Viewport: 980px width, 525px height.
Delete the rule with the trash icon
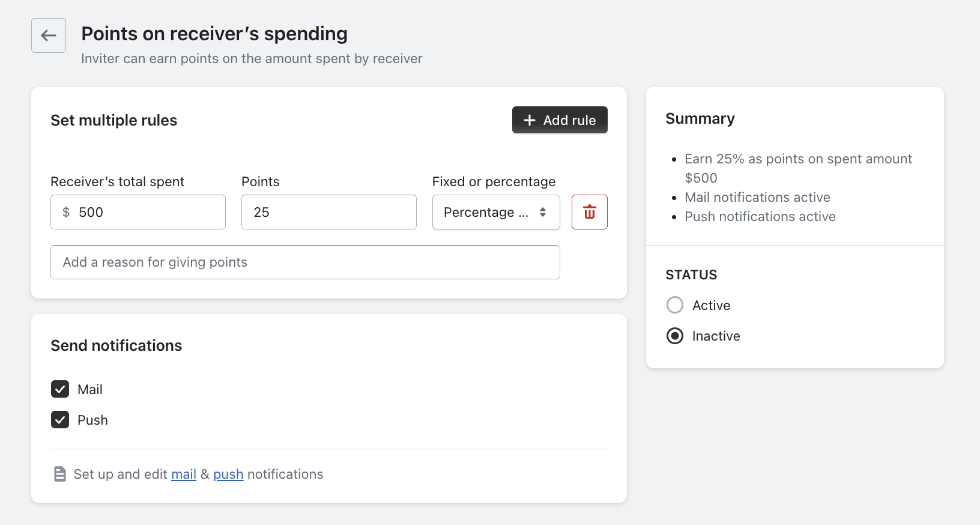[x=589, y=212]
